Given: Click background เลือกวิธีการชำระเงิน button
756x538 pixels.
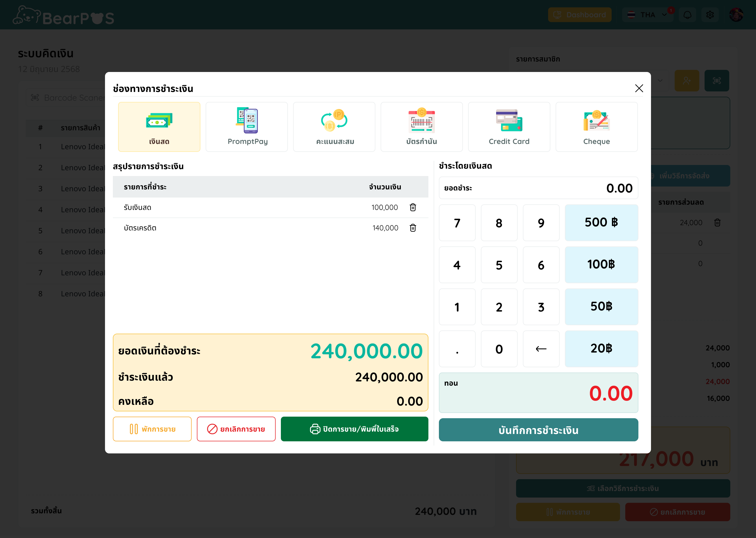Looking at the screenshot, I should (623, 488).
